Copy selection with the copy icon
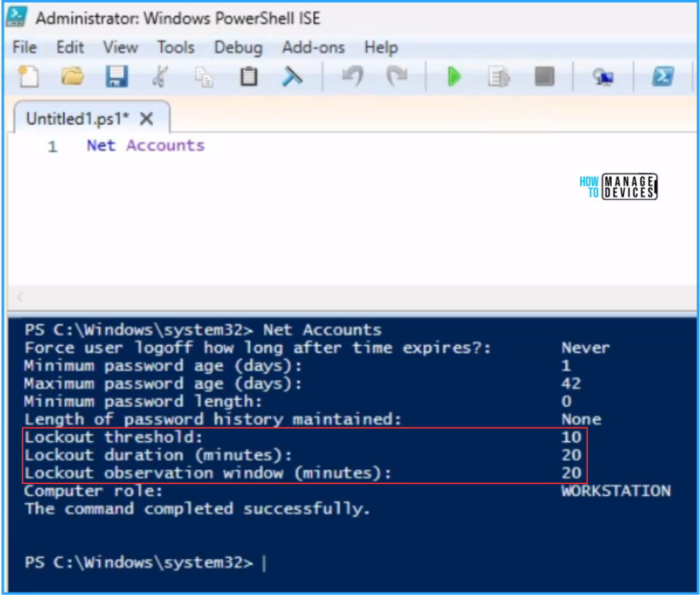Image resolution: width=700 pixels, height=595 pixels. (x=204, y=77)
